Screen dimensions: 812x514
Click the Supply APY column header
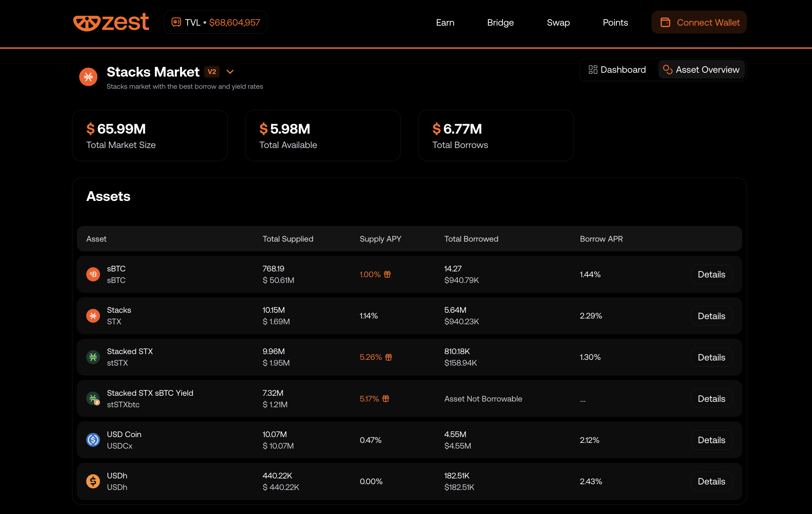pos(380,239)
